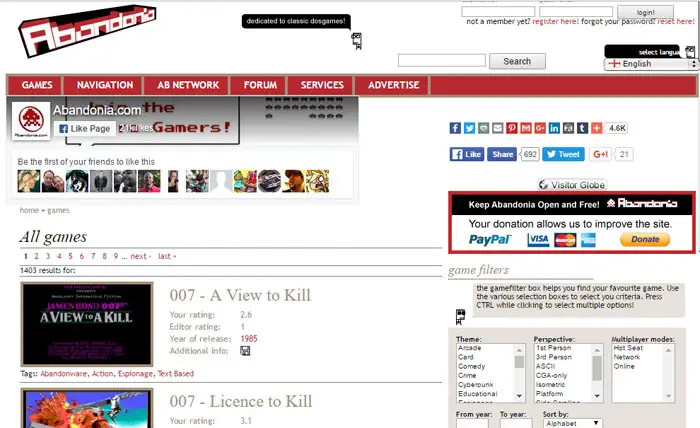Share via Google+ square icon in top row
This screenshot has height=428, width=700.
pos(540,128)
